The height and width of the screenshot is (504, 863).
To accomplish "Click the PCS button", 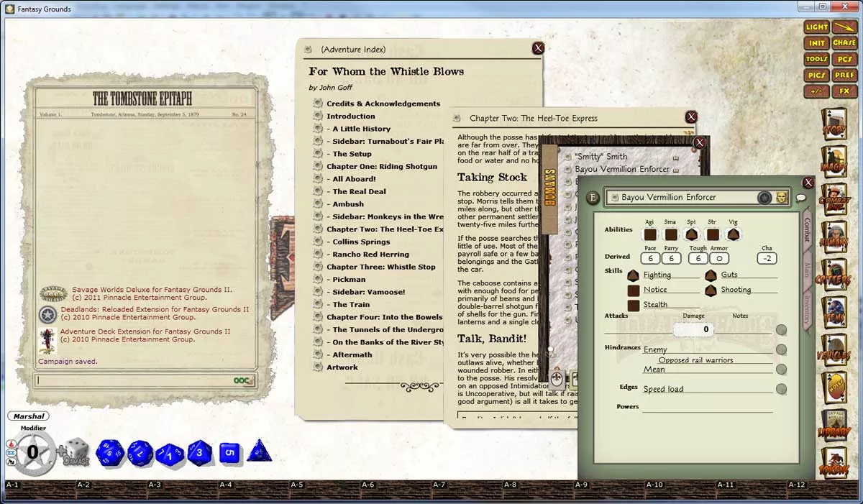I will 844,60.
